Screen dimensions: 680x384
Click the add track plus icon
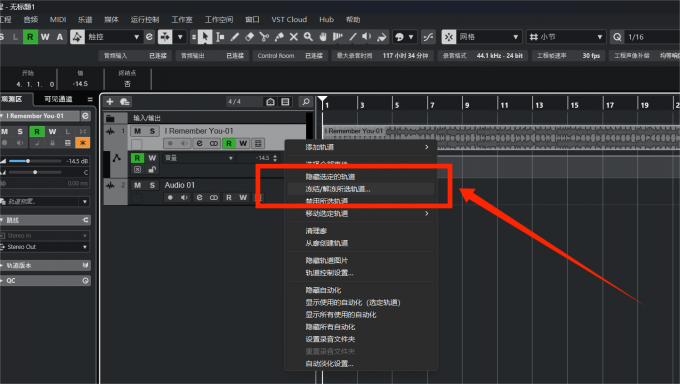pos(110,102)
